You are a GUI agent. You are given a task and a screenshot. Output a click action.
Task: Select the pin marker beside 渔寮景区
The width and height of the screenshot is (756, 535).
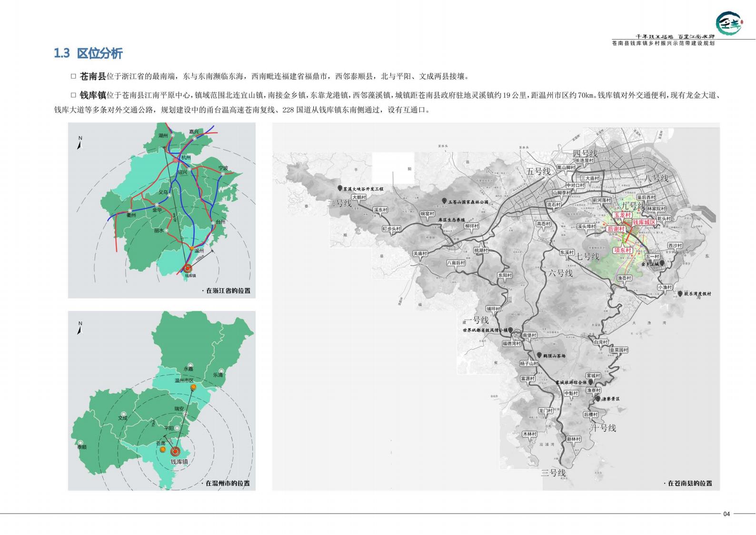point(597,399)
